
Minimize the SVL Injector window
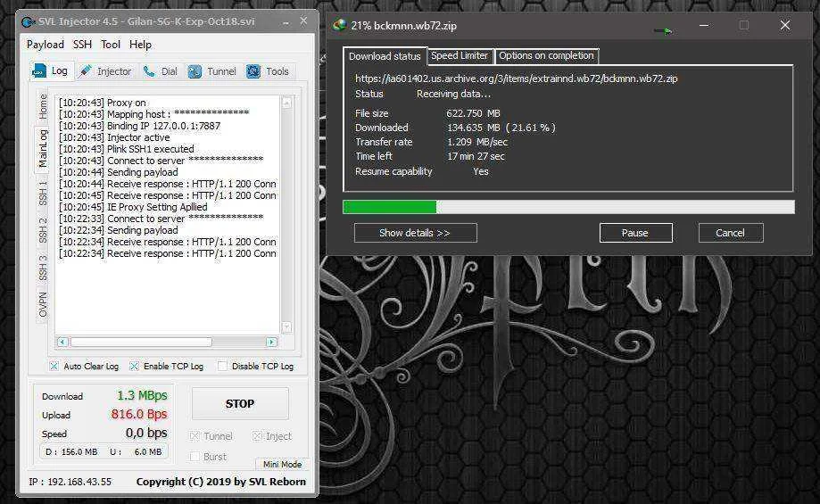[x=286, y=22]
